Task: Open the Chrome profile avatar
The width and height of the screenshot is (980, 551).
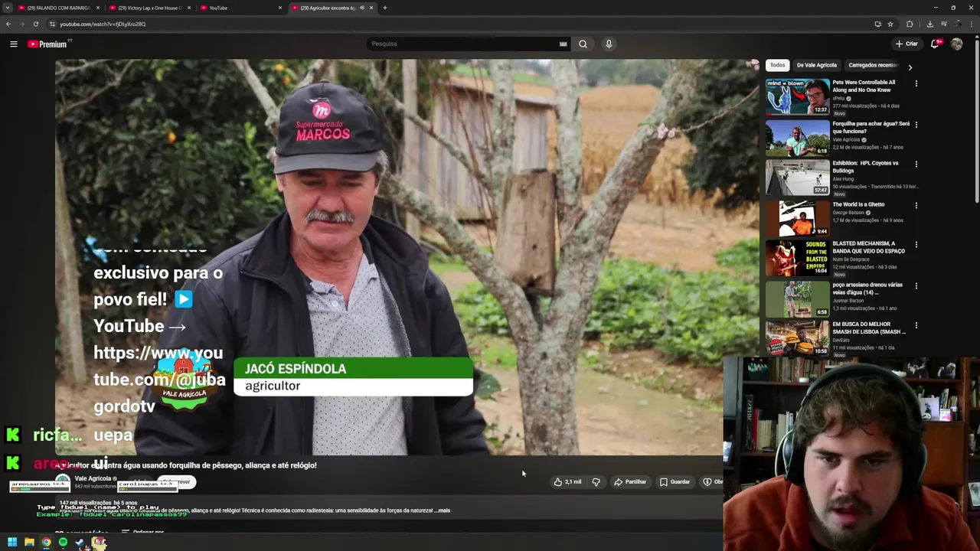Action: (x=958, y=24)
